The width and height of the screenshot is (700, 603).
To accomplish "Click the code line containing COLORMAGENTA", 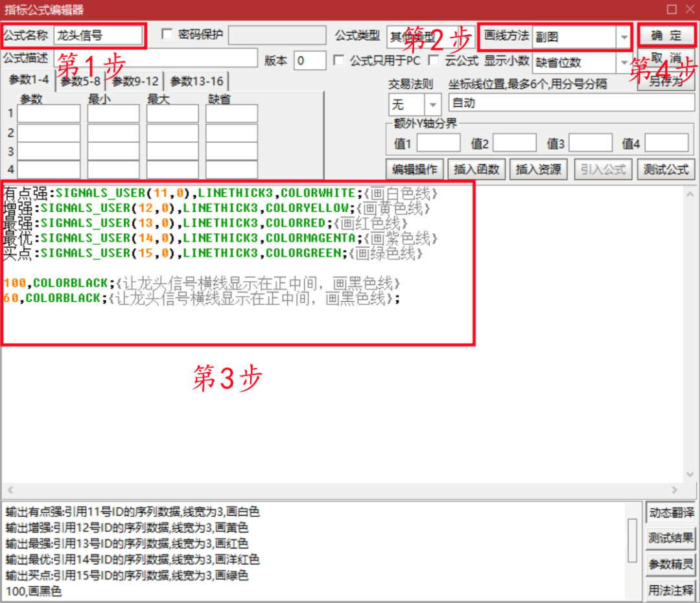I will point(220,238).
